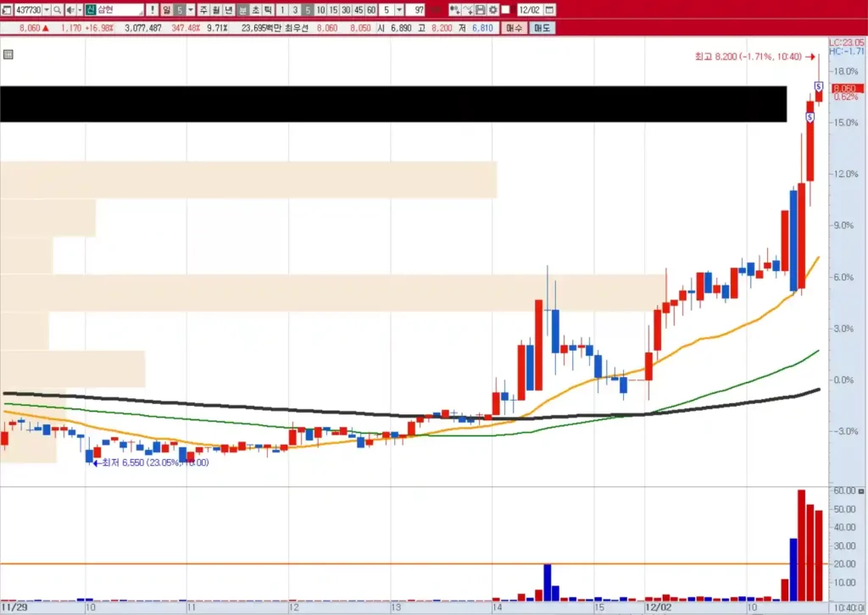This screenshot has width=868, height=615.
Task: Click the stock name field 삼현
Action: click(120, 10)
